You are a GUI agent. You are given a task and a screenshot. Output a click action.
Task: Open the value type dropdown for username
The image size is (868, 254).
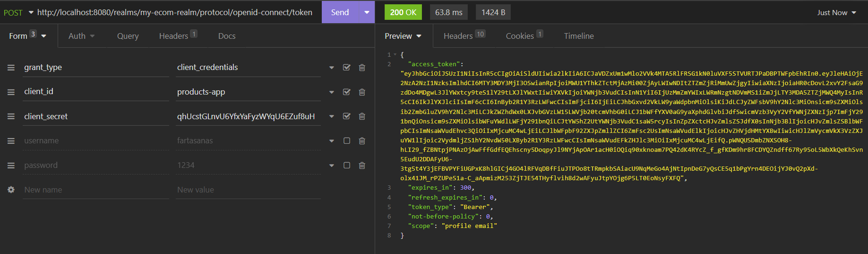click(x=332, y=141)
